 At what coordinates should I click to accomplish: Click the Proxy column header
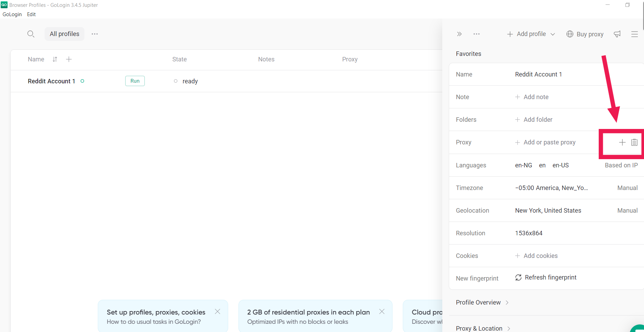coord(350,59)
